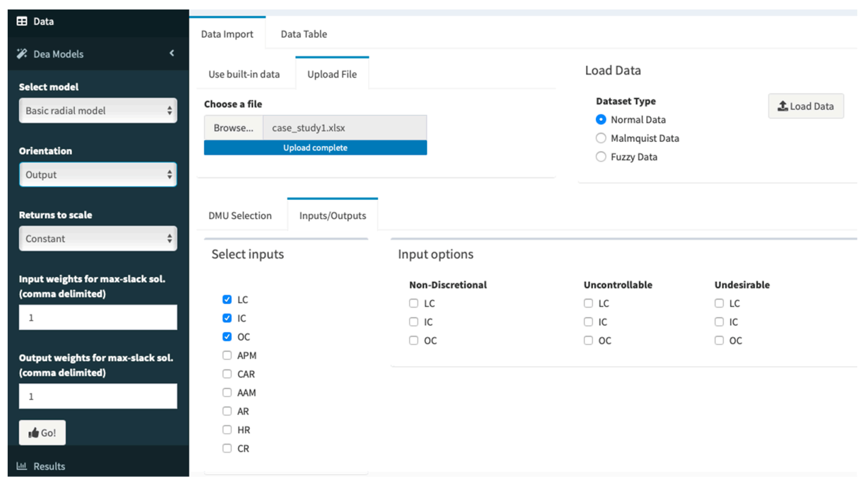Click the Data table icon in sidebar
868x485 pixels.
coord(22,22)
